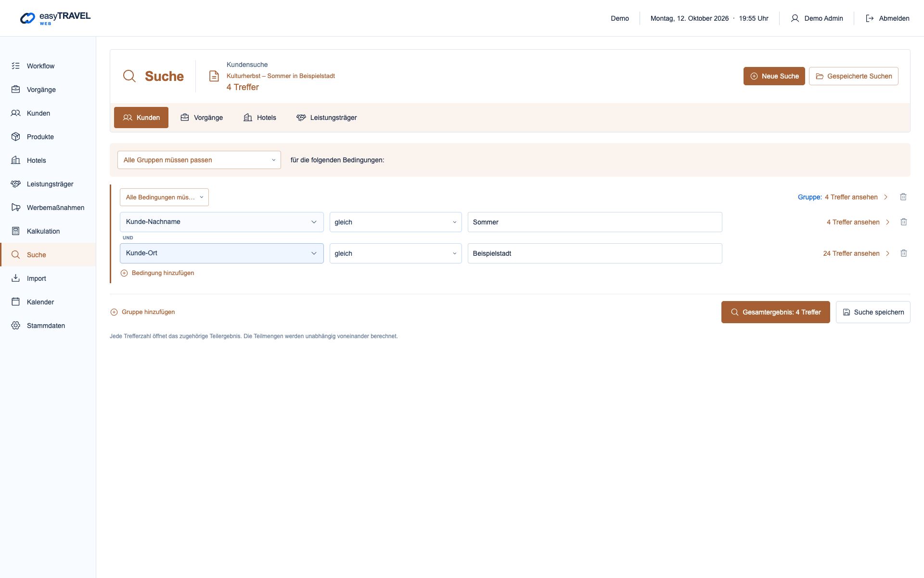Change the 'gleich' operator for Sommer row
The image size is (924, 578).
coord(396,222)
